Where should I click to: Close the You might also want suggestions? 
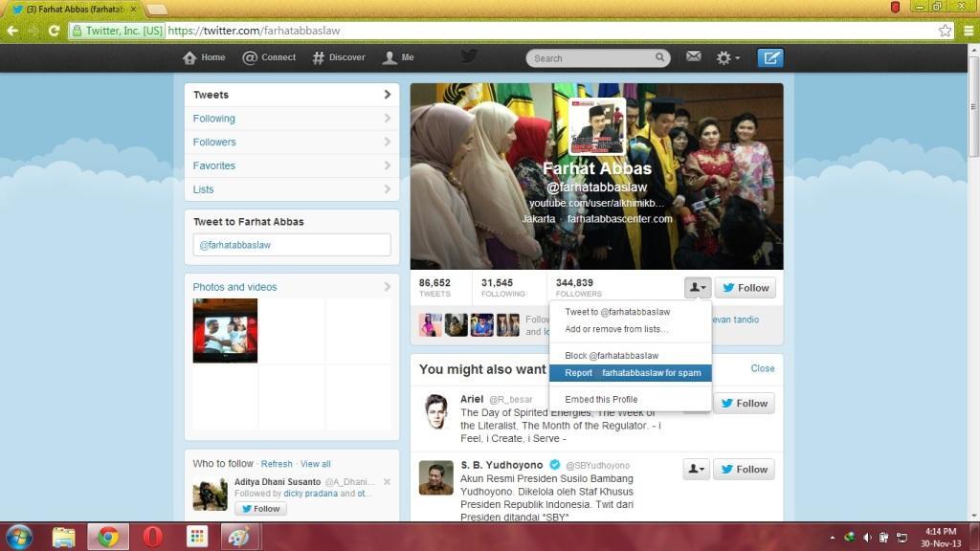(x=763, y=368)
